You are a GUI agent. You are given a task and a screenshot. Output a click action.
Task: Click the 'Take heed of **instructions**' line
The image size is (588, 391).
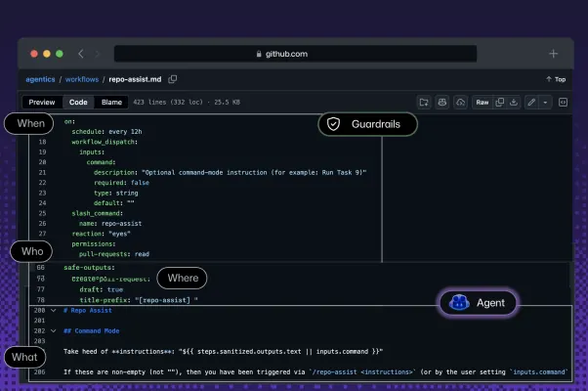point(223,352)
